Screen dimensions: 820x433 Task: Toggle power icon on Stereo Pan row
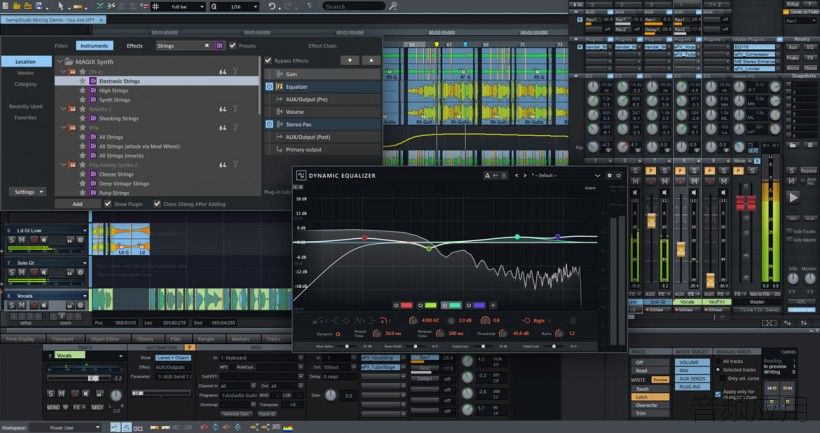pos(269,124)
